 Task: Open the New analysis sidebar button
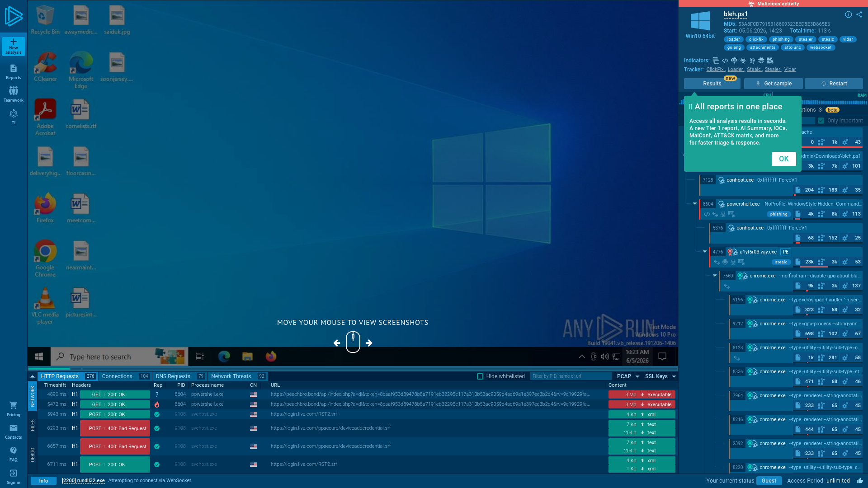(x=14, y=47)
